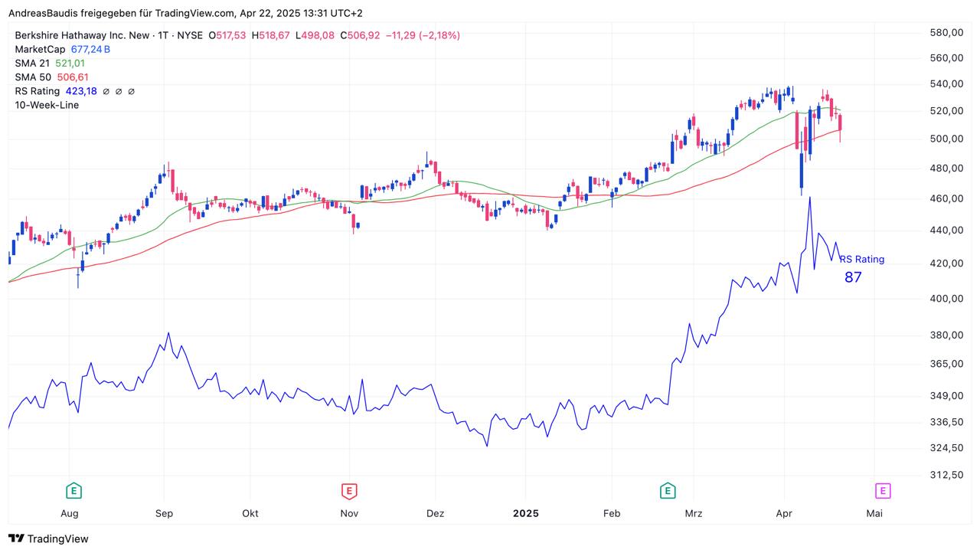Screen dimensions: 980x553
Task: Click the RS Rating legend entry
Action: [37, 91]
